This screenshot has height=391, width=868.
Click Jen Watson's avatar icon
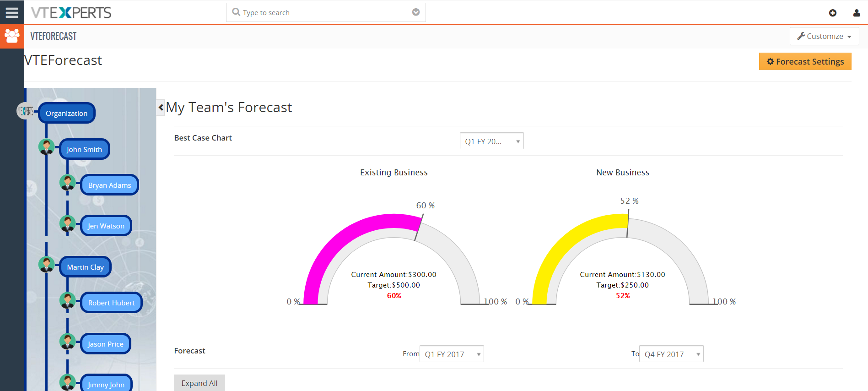pos(68,223)
